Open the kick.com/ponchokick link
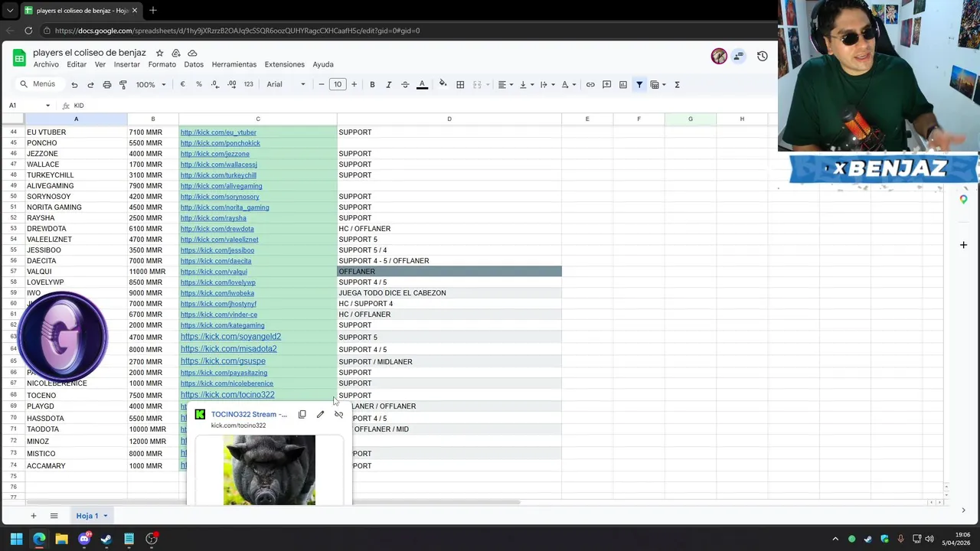The height and width of the screenshot is (551, 980). coord(220,143)
